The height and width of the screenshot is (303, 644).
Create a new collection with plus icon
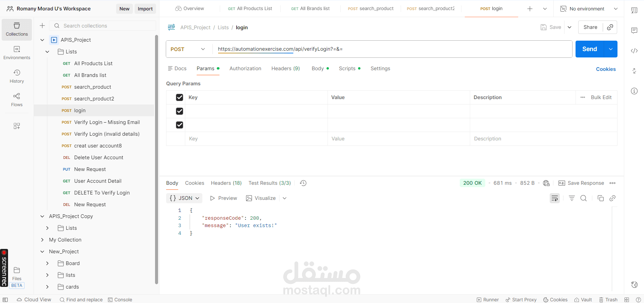click(x=42, y=26)
